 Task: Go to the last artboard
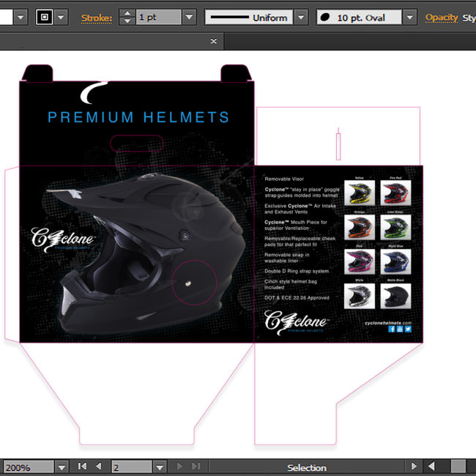(x=196, y=466)
